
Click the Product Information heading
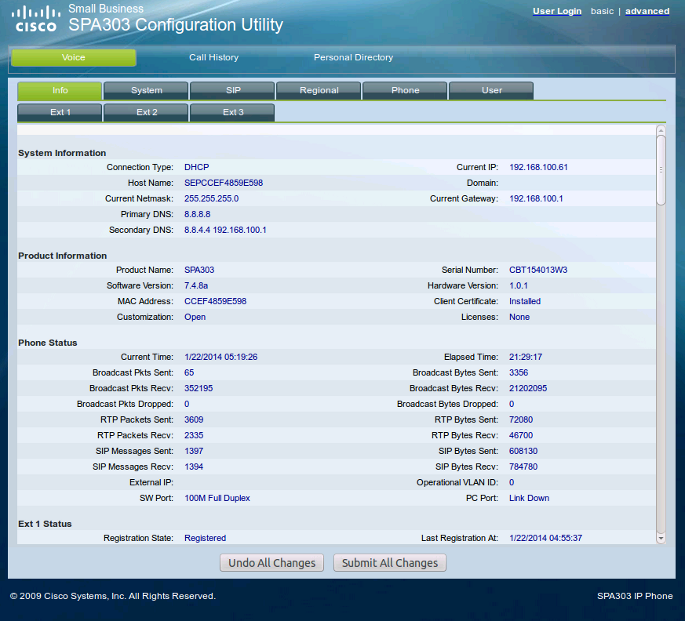(62, 256)
